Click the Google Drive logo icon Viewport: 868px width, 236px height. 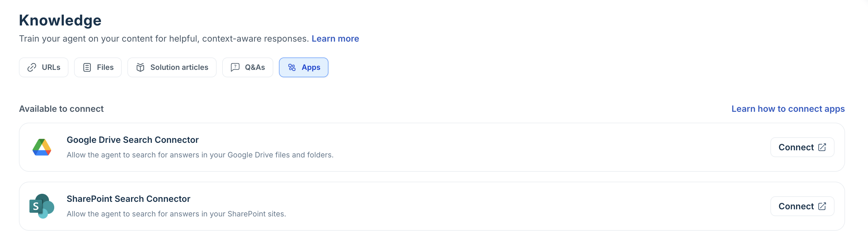(x=42, y=147)
